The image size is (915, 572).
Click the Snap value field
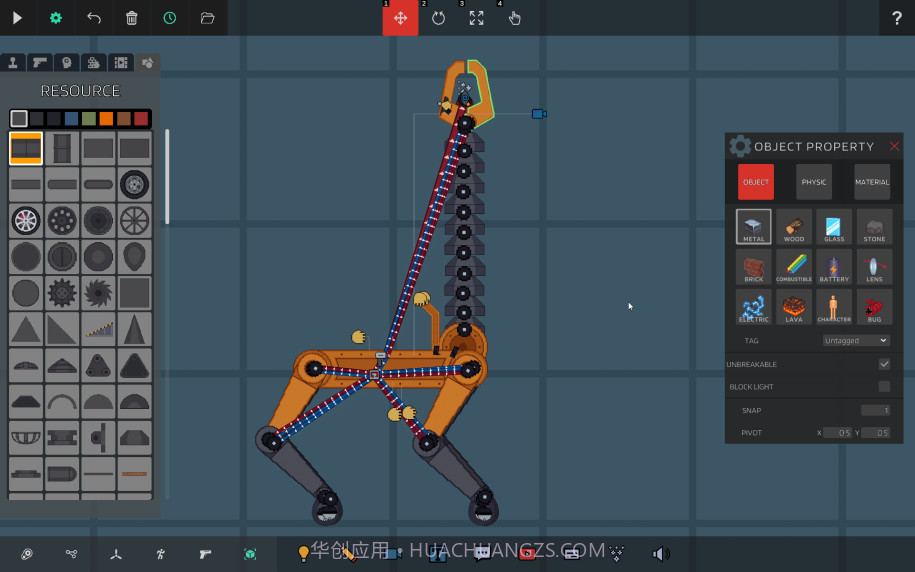point(875,410)
